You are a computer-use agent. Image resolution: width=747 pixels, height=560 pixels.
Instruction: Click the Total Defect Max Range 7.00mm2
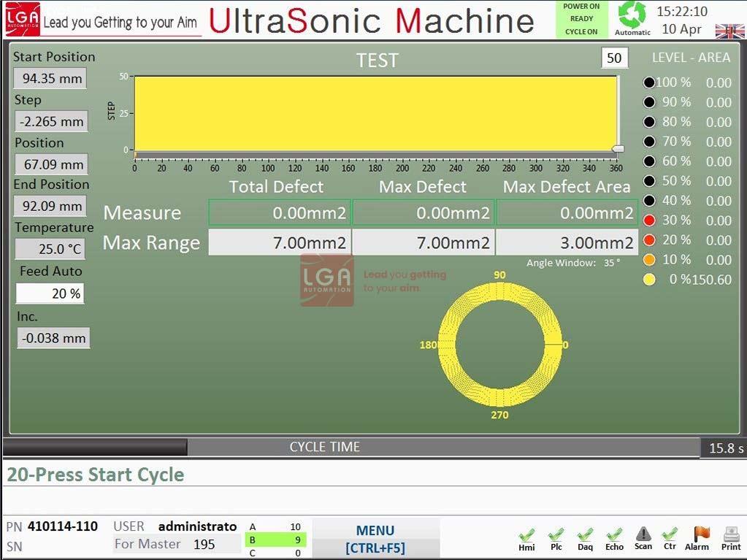280,242
